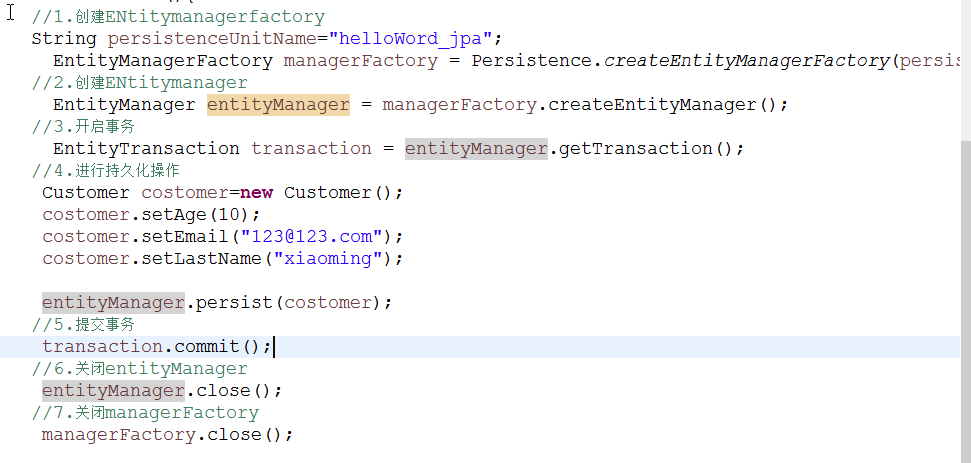Click the EntityManagerFactory type name
971x463 pixels.
(x=163, y=61)
